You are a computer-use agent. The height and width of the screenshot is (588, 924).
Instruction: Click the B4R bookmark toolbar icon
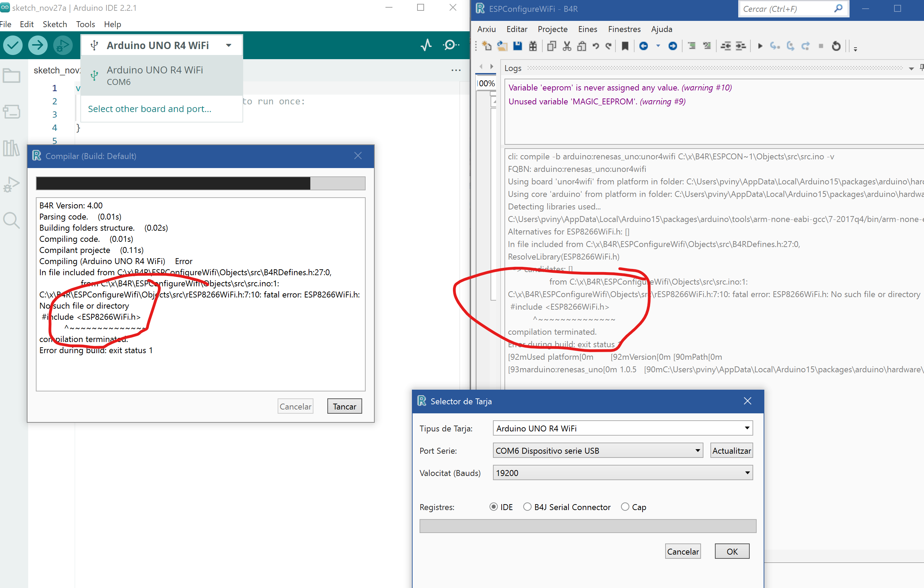point(625,46)
